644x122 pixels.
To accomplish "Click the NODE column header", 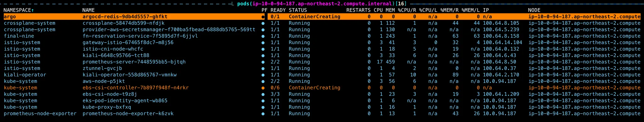I will (534, 10).
